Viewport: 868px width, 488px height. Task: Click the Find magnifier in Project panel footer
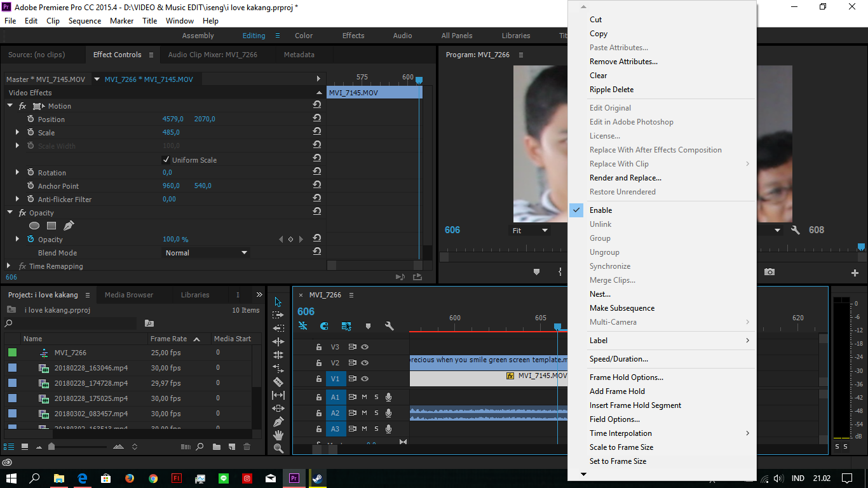click(x=200, y=447)
